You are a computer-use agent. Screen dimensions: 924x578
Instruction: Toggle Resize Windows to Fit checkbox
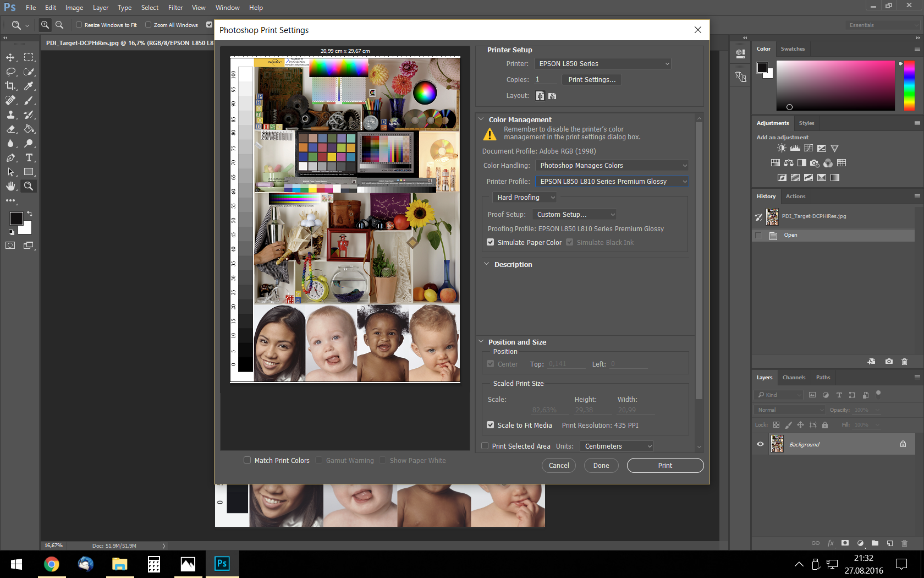click(79, 25)
